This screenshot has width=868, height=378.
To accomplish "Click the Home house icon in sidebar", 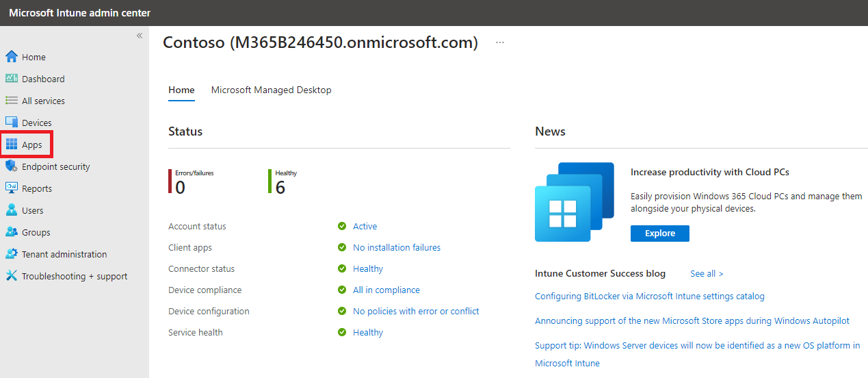I will pos(11,57).
